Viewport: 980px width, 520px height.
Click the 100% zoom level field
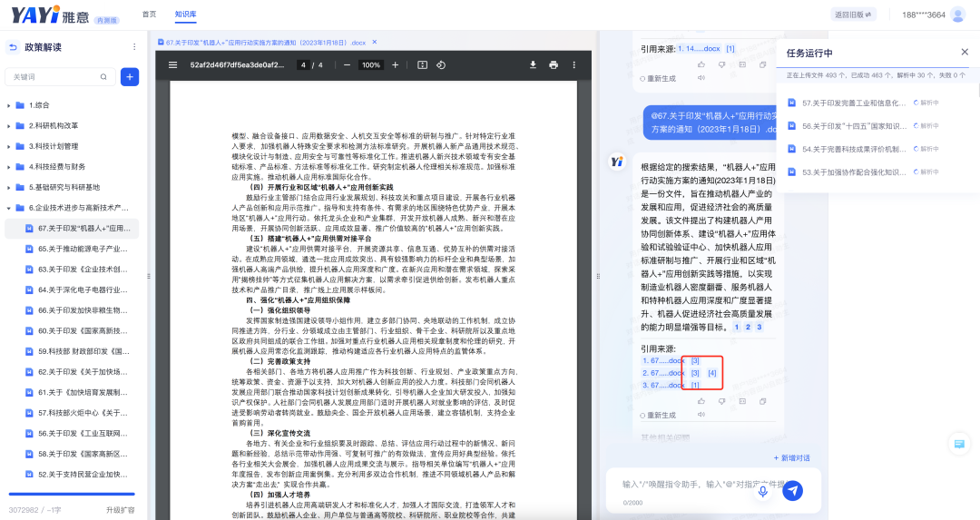click(x=371, y=65)
